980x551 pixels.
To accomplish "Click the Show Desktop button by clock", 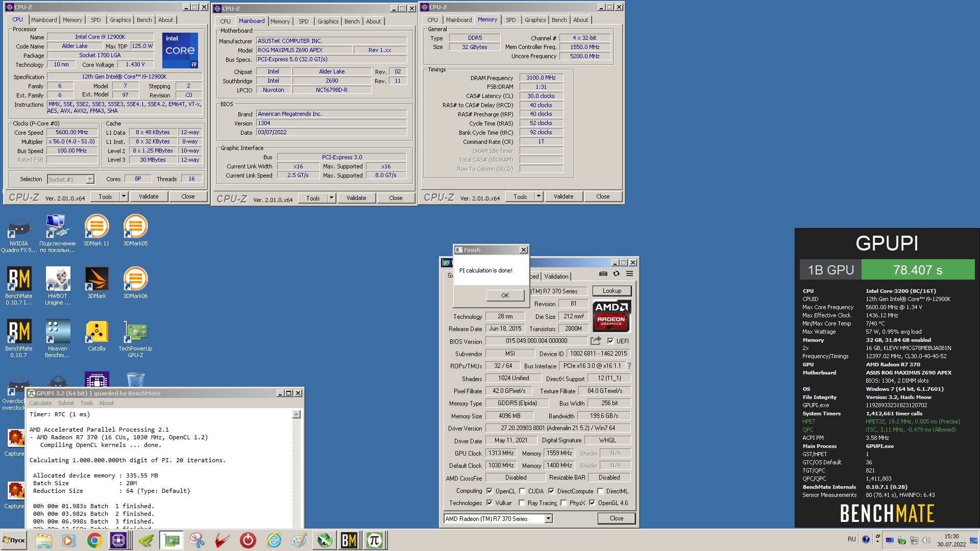I will (974, 540).
